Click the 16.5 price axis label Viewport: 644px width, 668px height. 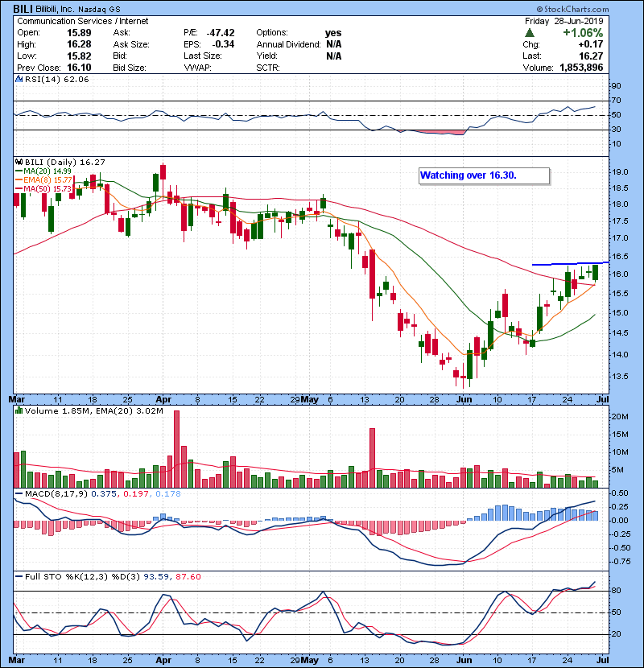click(620, 256)
